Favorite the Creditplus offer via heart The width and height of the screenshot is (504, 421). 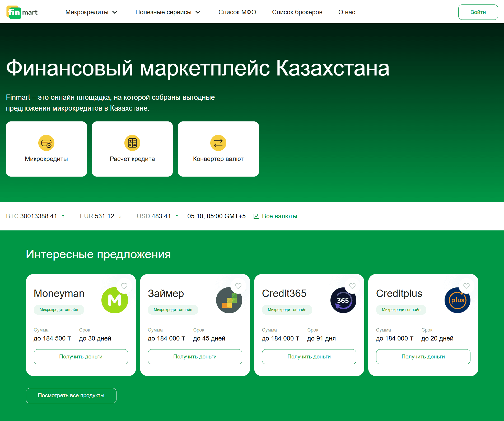point(466,286)
